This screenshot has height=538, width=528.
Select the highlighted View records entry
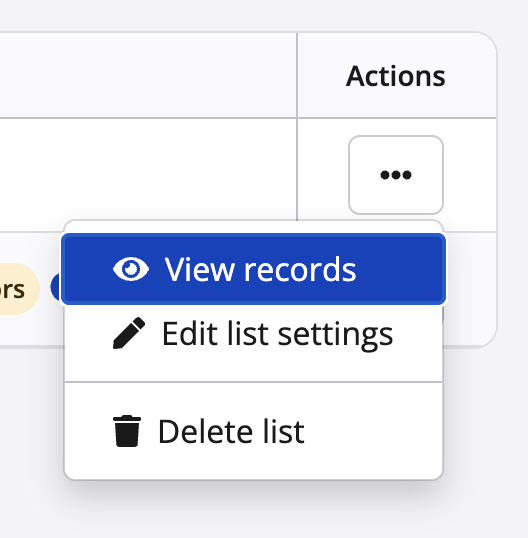click(254, 269)
